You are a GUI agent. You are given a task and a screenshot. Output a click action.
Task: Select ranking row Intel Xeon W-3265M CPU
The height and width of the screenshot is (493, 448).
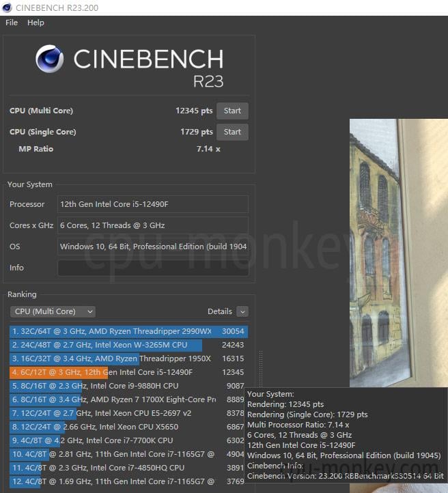point(128,345)
